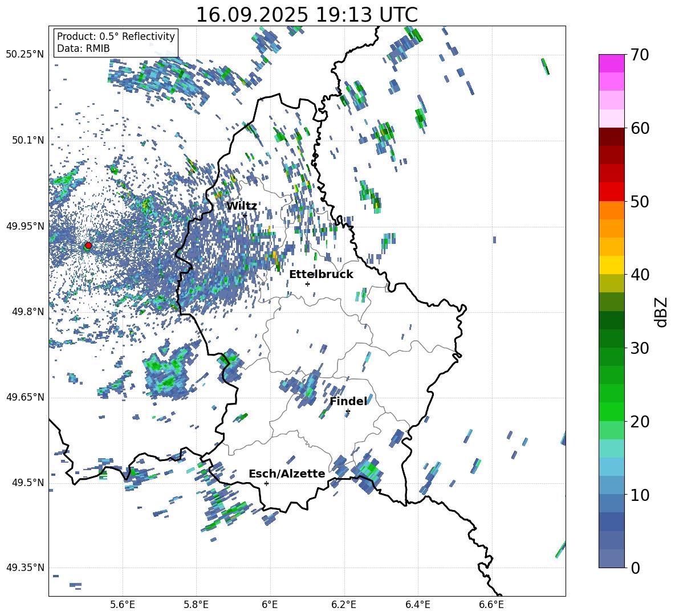This screenshot has width=675, height=616.
Task: Click the 49.35°N latitude label
Action: tap(25, 568)
